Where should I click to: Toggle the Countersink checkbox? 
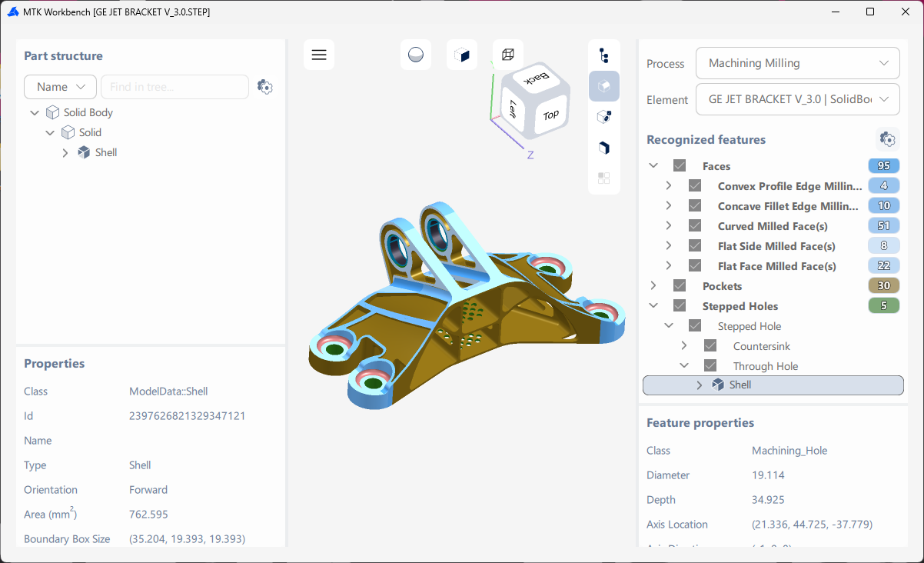tap(710, 346)
